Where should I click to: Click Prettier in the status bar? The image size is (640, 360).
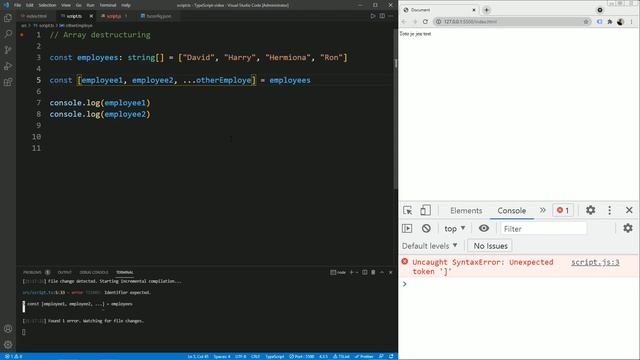(364, 356)
